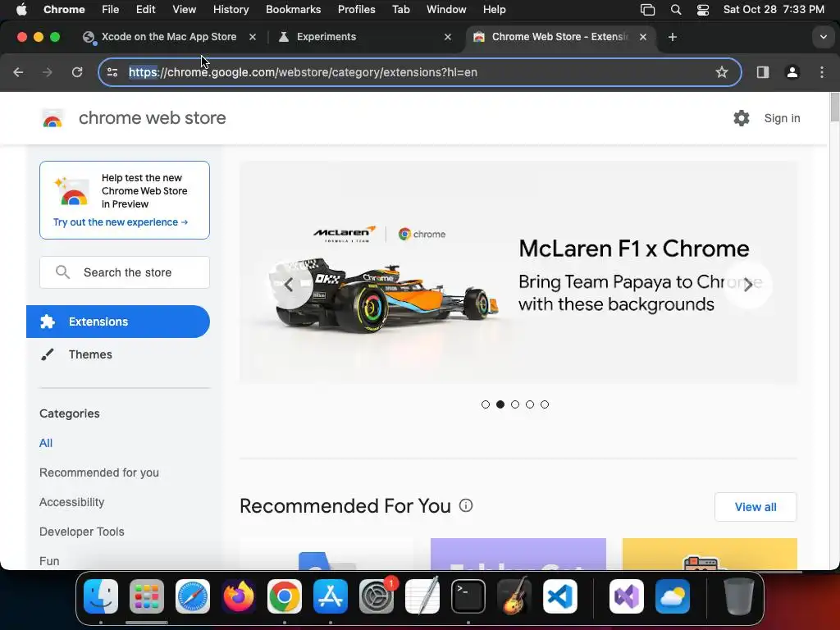Viewport: 840px width, 630px height.
Task: Bookmark this page with the star icon
Action: pyautogui.click(x=722, y=72)
